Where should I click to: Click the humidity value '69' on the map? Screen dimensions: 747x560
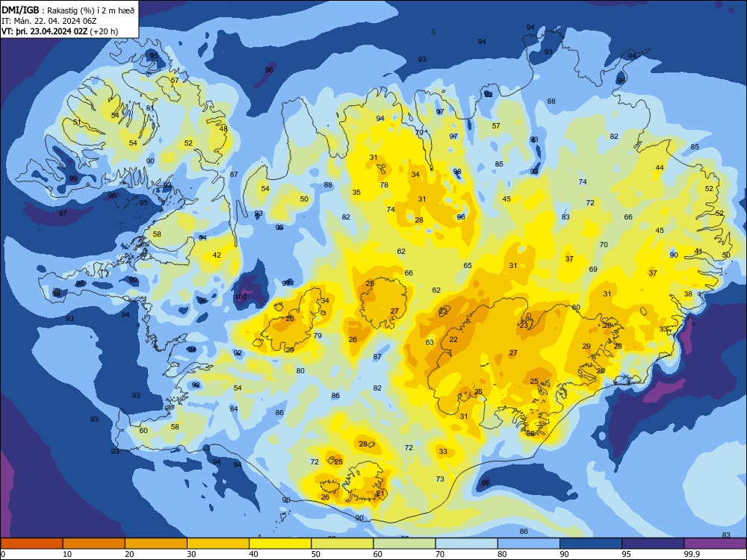point(593,269)
